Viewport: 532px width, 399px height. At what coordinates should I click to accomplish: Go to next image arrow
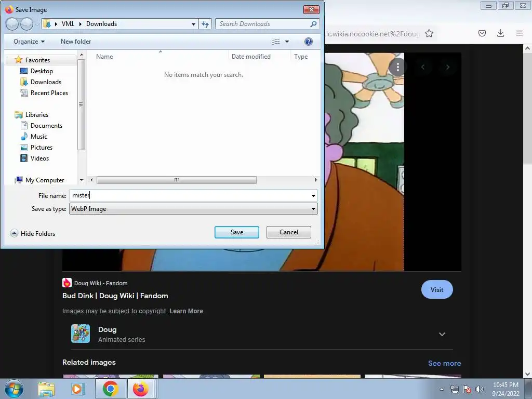tap(448, 67)
